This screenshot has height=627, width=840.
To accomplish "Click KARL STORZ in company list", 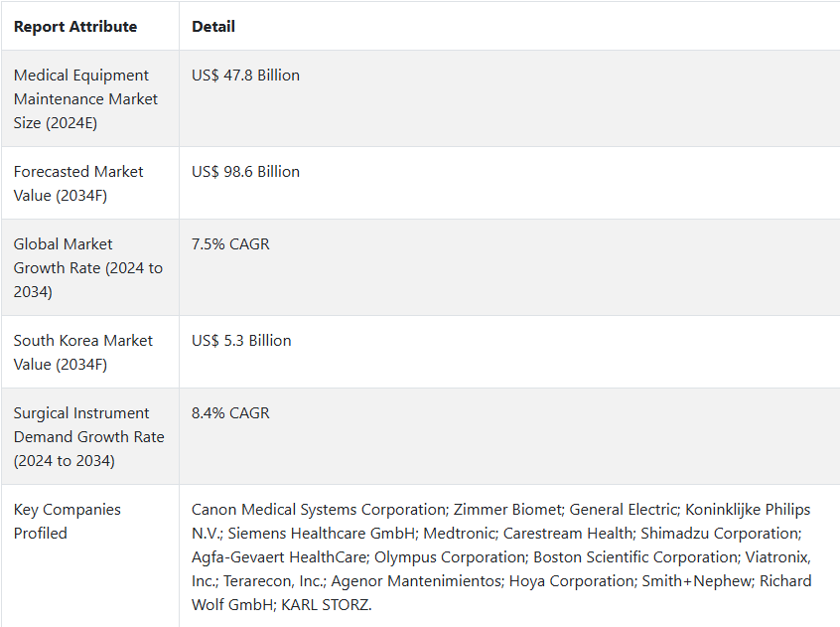I will [x=325, y=604].
